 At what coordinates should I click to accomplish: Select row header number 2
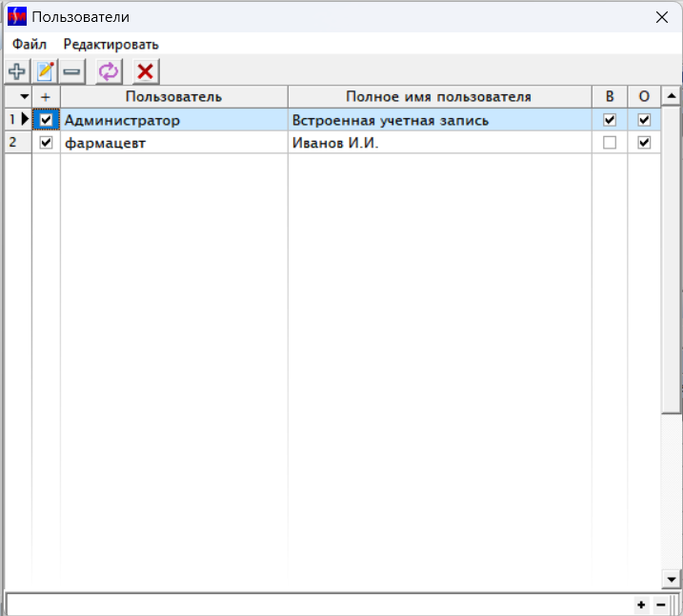[x=18, y=143]
